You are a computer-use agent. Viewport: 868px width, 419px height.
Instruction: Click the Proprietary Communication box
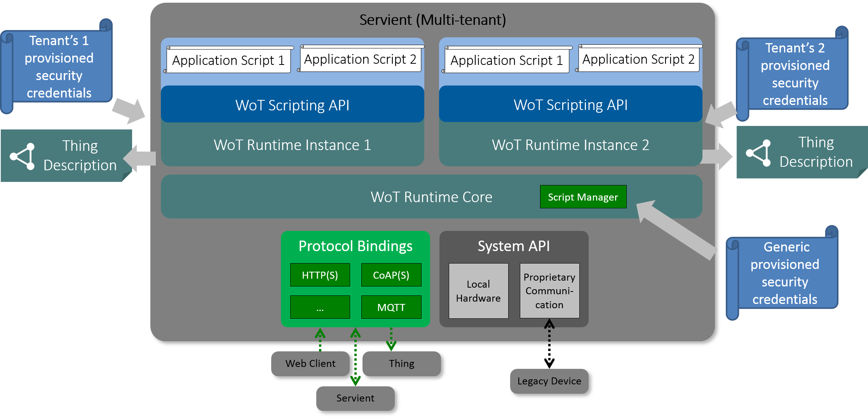(x=549, y=291)
